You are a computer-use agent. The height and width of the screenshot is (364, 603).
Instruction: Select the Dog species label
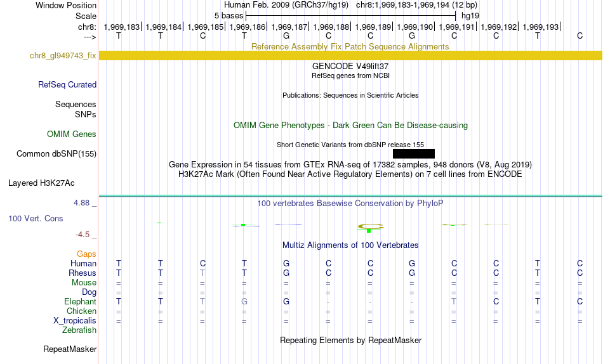pyautogui.click(x=89, y=292)
